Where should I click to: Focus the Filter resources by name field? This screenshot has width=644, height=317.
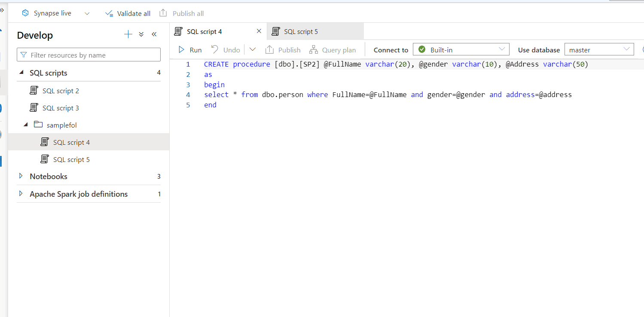[x=89, y=55]
